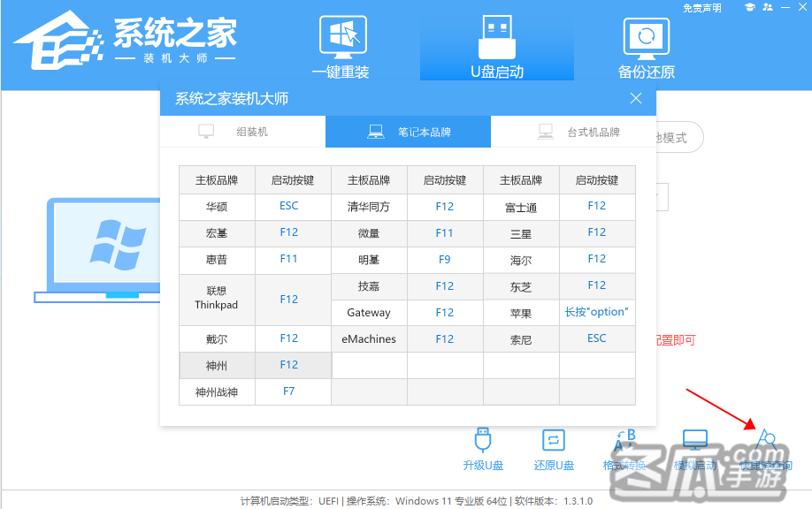Click the 华硕 brand cell

(x=217, y=207)
